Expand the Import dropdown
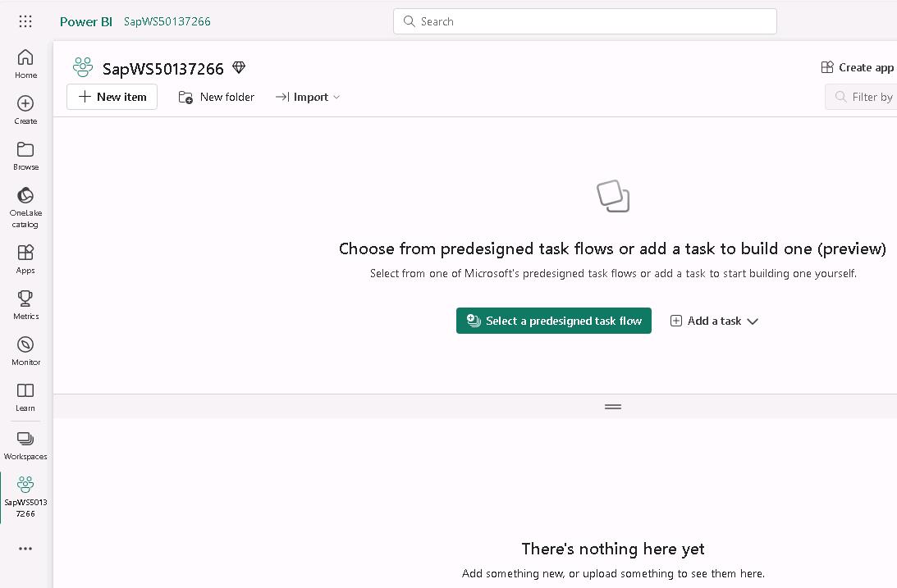 (308, 97)
